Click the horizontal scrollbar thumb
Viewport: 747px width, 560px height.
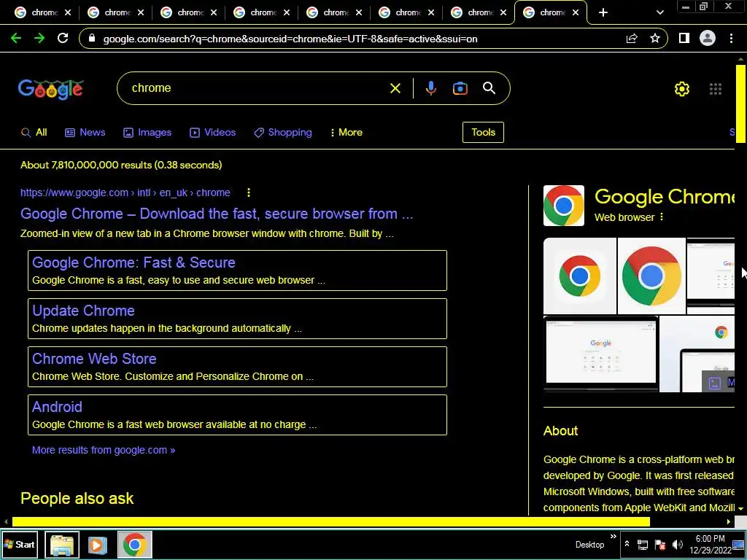(x=331, y=522)
